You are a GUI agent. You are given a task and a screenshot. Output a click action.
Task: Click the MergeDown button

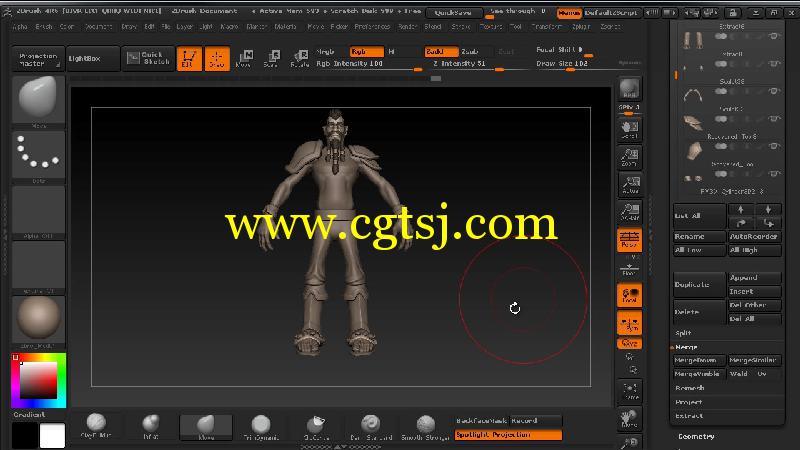(699, 360)
